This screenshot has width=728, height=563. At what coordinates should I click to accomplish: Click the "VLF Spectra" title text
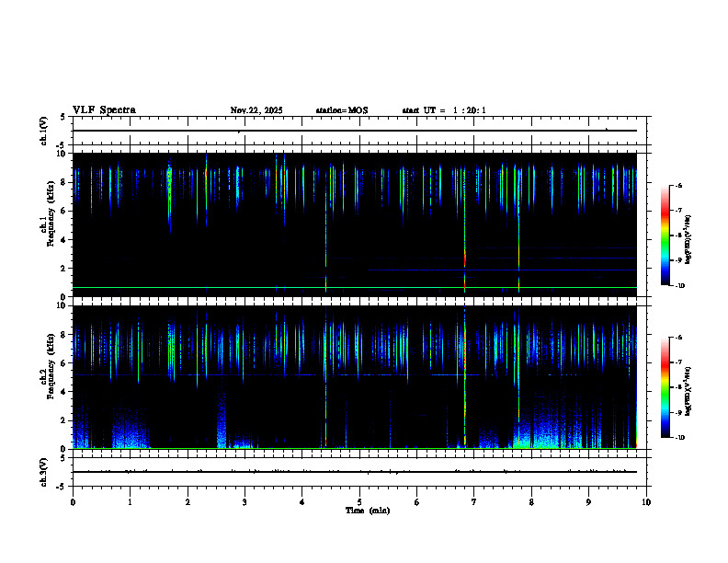tap(104, 110)
